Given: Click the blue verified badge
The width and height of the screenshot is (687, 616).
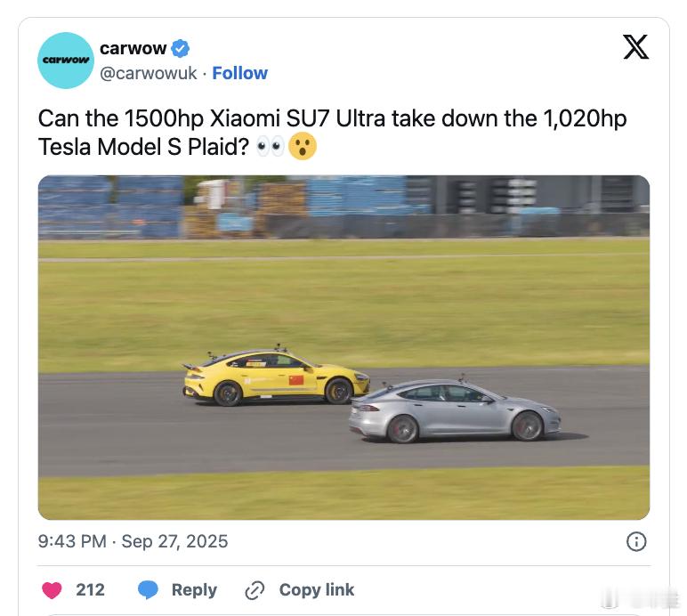Looking at the screenshot, I should coord(180,48).
